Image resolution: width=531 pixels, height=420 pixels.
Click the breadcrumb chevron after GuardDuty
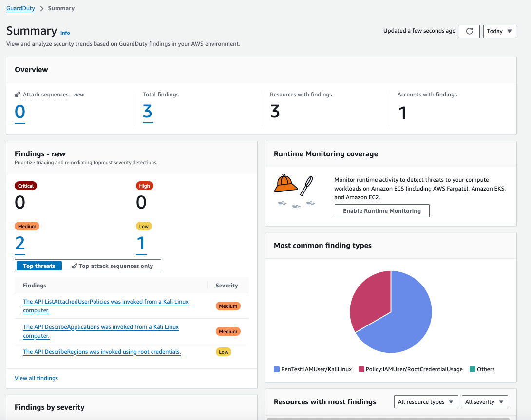click(42, 8)
